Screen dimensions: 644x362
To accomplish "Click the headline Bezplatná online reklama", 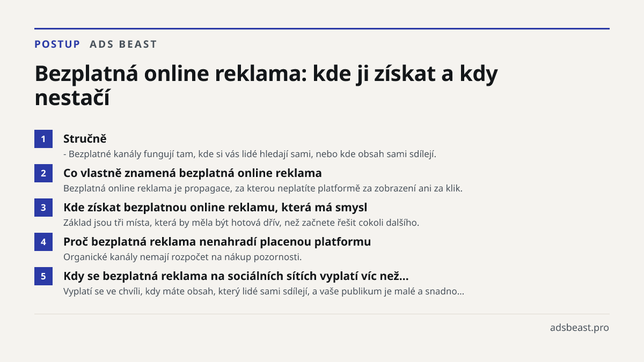I will pos(266,86).
